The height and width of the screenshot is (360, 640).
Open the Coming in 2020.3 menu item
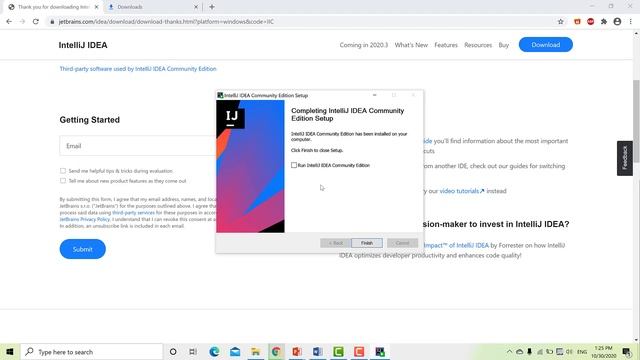point(364,45)
